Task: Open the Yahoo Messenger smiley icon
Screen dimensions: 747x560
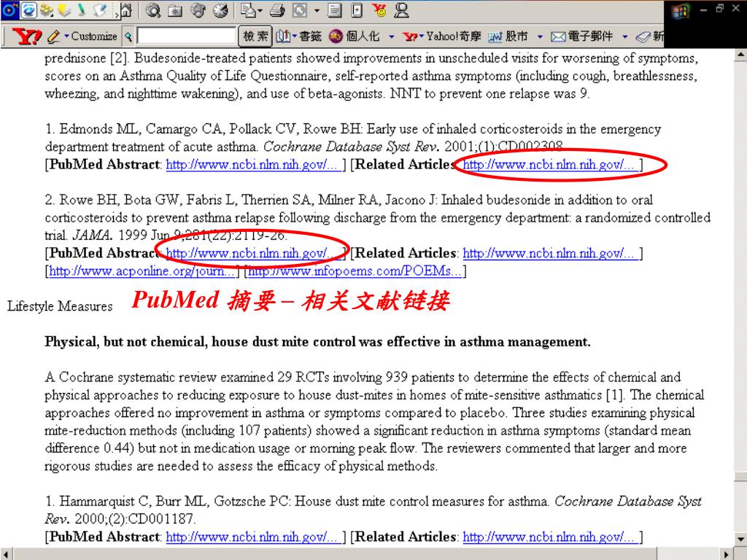Action: pos(380,10)
